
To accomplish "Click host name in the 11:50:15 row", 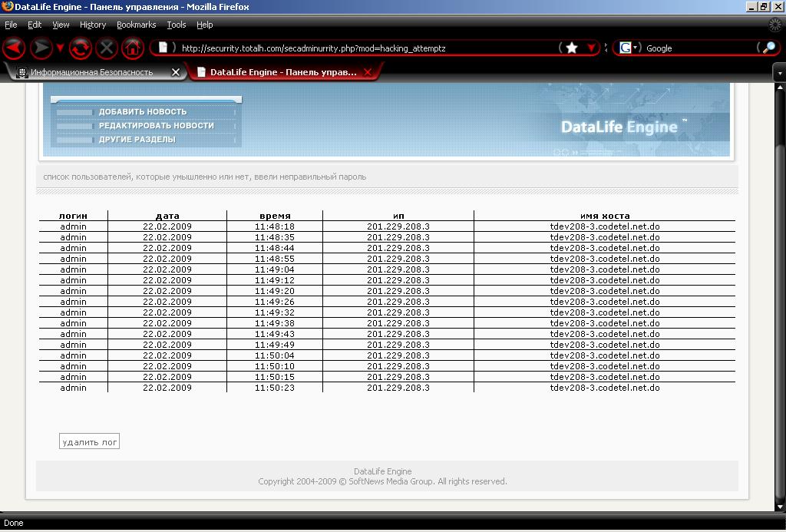I will [x=605, y=377].
